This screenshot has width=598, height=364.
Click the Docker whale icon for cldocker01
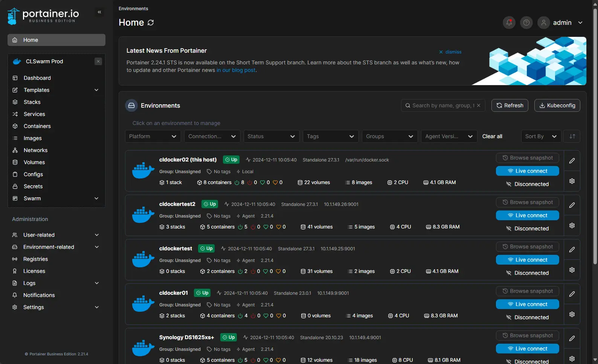143,304
